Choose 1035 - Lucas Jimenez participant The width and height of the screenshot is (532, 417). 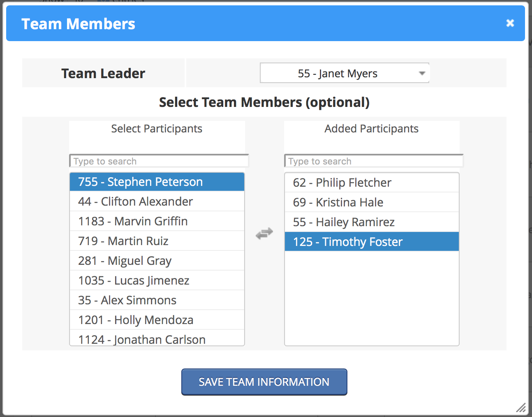157,280
